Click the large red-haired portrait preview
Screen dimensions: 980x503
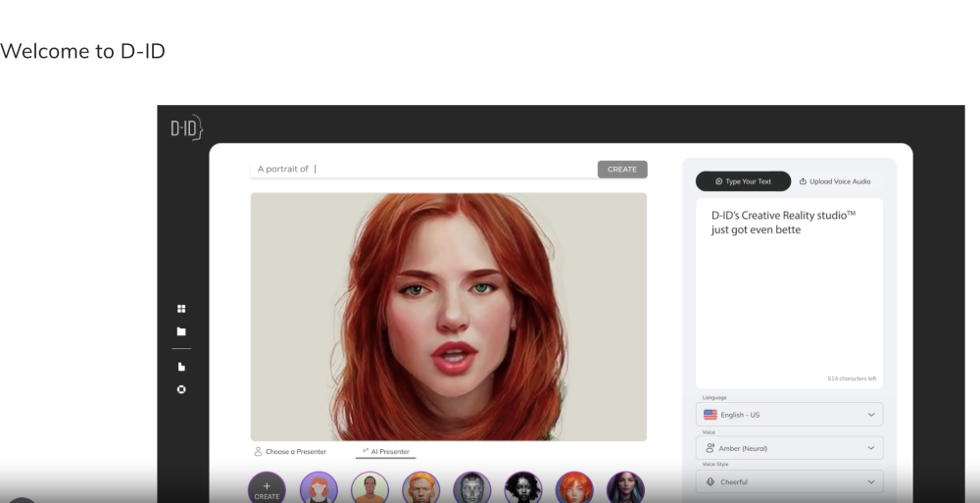pyautogui.click(x=448, y=316)
